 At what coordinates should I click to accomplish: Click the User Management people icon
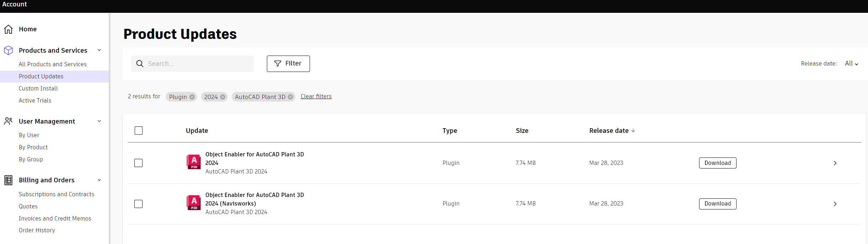coord(9,121)
